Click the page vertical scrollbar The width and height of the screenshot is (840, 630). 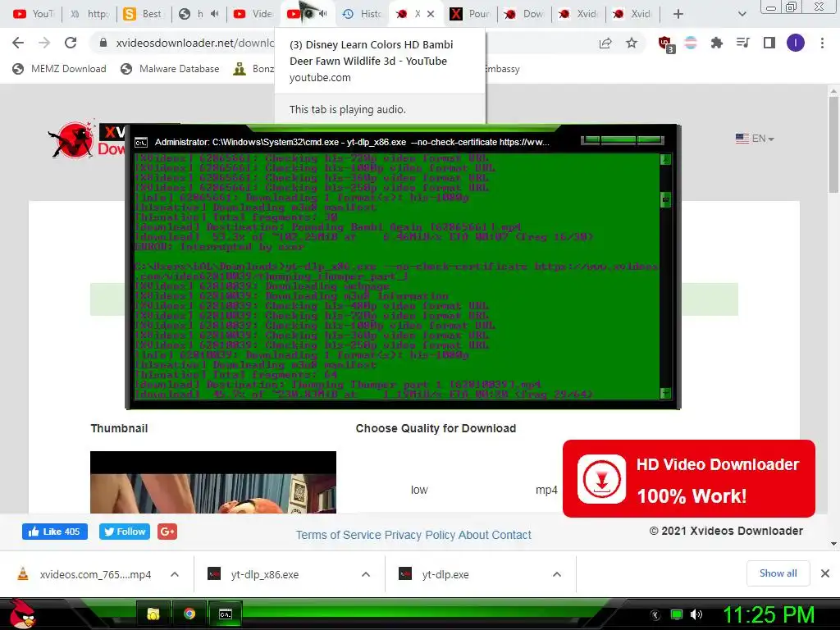pyautogui.click(x=833, y=145)
